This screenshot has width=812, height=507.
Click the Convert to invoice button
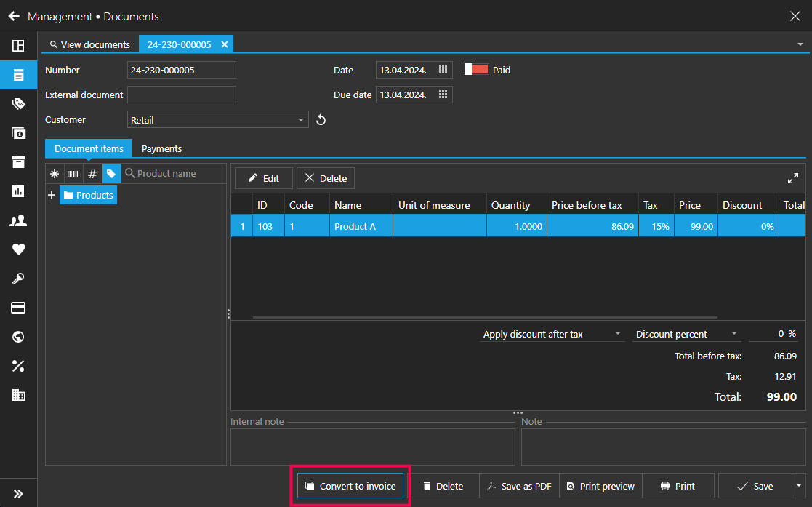click(350, 486)
